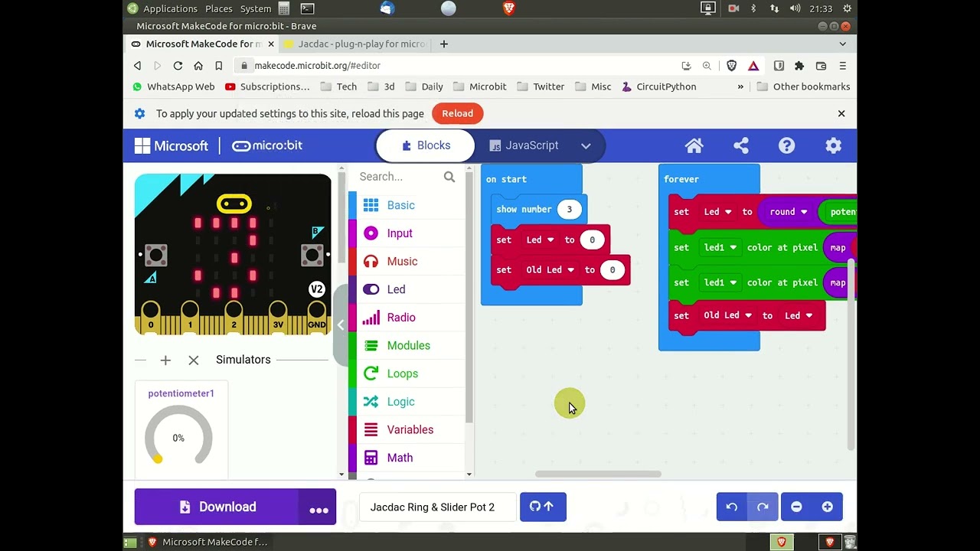Click the redo button
This screenshot has height=551, width=980.
(763, 507)
